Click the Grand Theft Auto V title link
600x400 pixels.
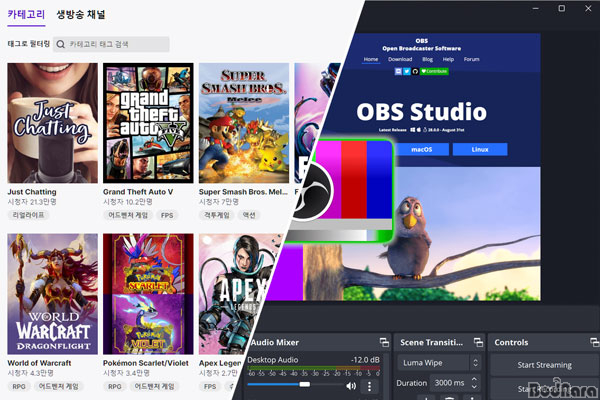pos(138,192)
